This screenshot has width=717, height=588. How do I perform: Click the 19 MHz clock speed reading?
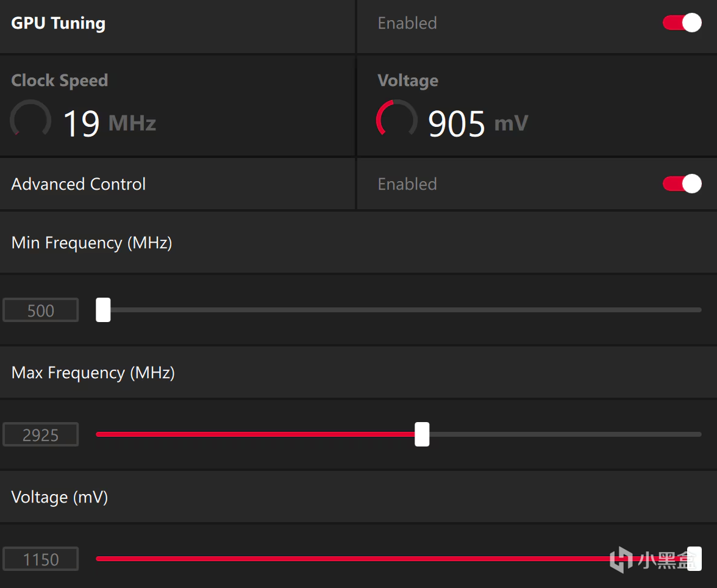[x=110, y=124]
